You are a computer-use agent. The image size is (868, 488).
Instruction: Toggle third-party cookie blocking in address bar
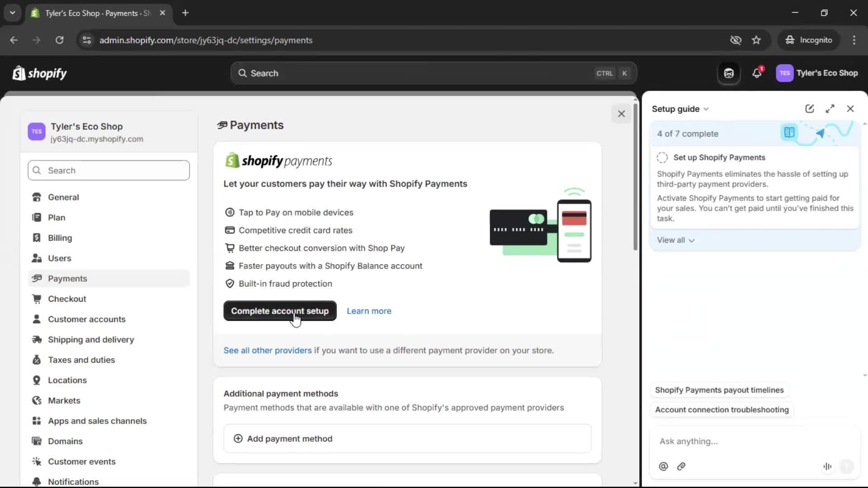coord(736,40)
